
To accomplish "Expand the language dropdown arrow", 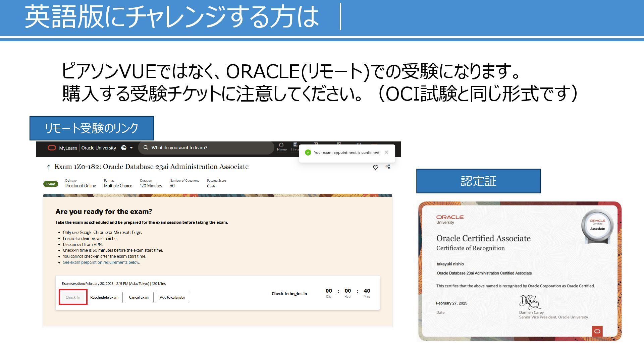I will (131, 148).
